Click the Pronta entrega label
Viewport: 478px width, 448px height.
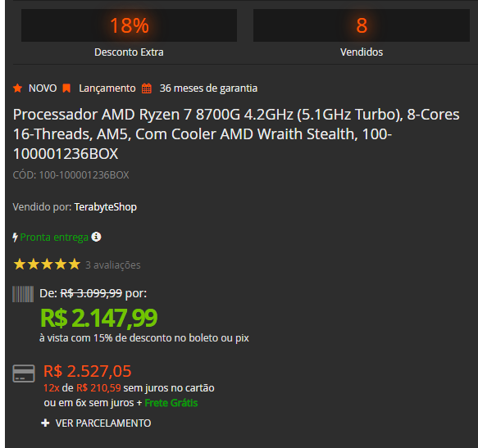click(54, 238)
